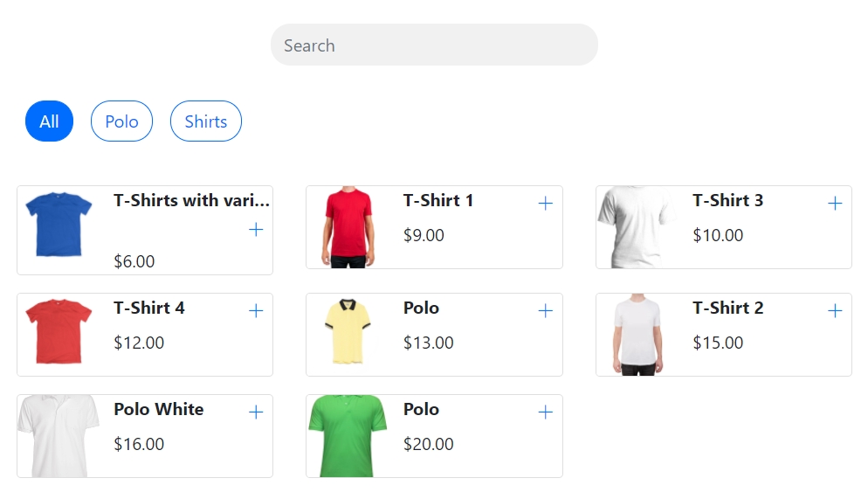Add T-Shirt 3 using its plus icon

[835, 204]
